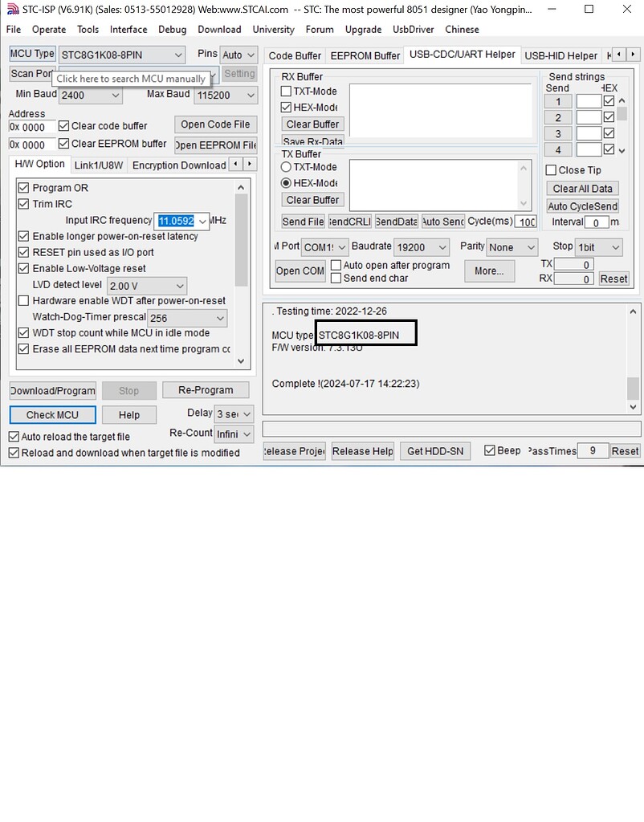Click the Auto CycleSend button
This screenshot has height=822, width=644.
pyautogui.click(x=581, y=205)
